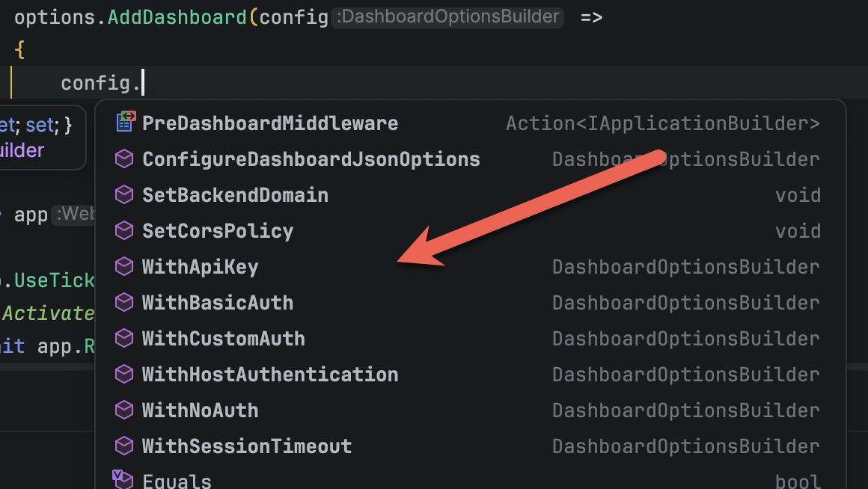Select WithApiKey from completion list
Screen dimensions: 868x489
point(200,267)
